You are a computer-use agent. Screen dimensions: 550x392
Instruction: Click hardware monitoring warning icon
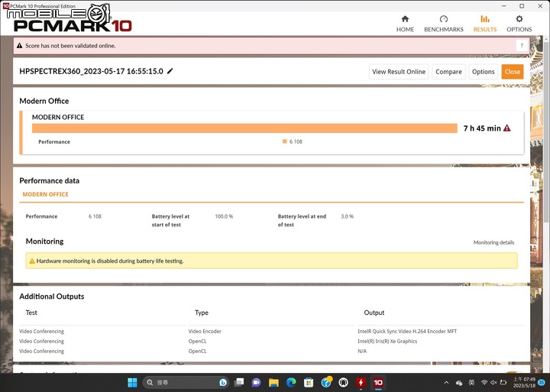pyautogui.click(x=32, y=261)
